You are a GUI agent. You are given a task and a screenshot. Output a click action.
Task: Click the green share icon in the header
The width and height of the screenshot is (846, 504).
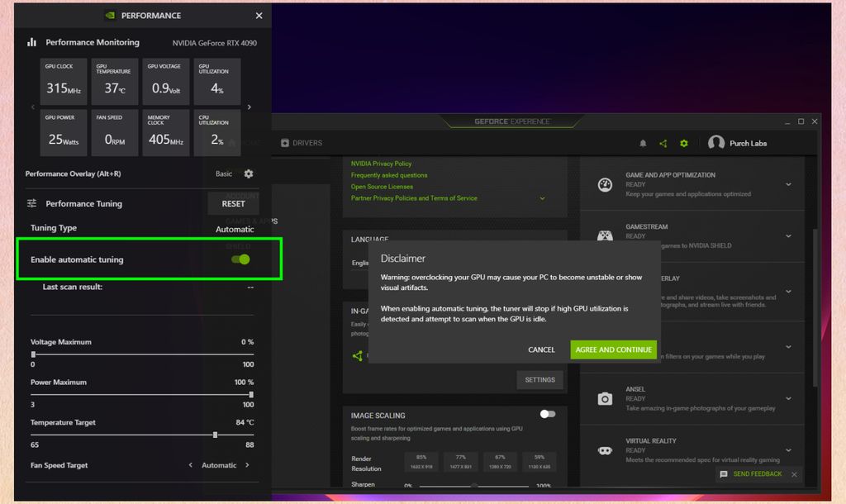tap(663, 142)
